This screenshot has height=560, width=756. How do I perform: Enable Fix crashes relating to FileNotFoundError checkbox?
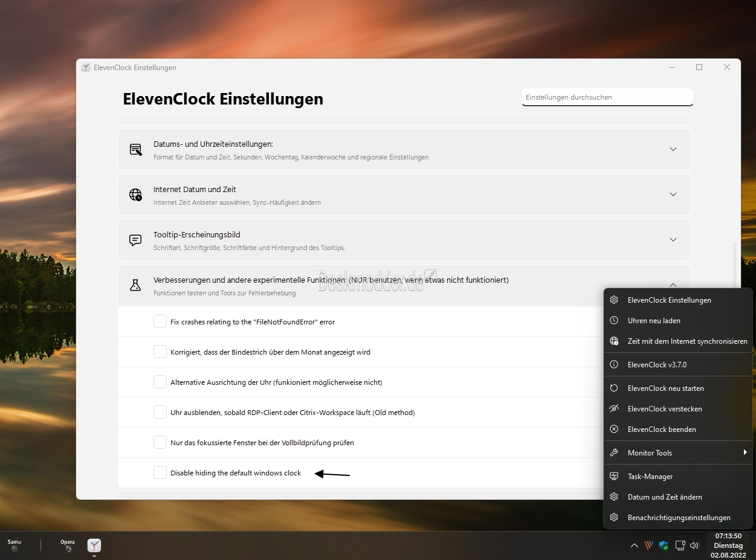coord(160,321)
